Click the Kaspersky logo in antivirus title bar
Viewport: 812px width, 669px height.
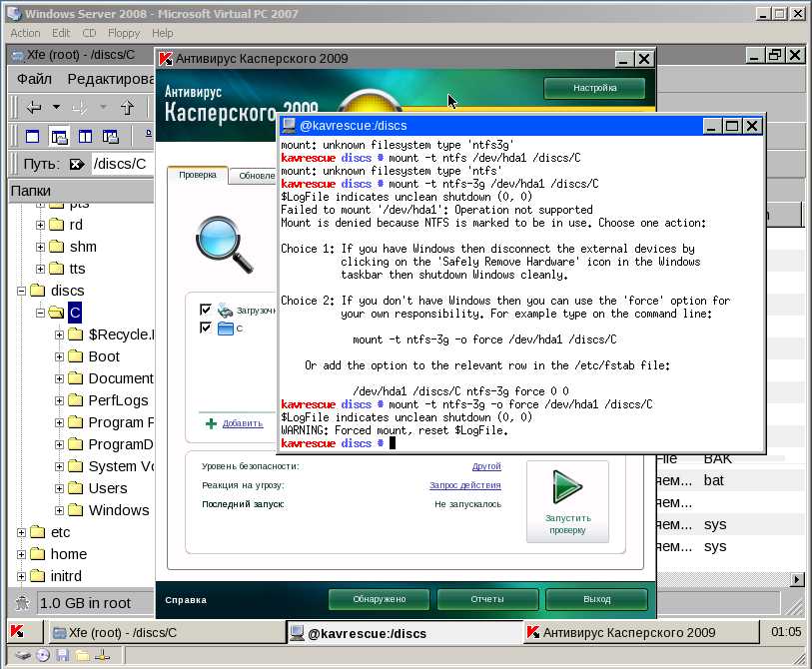tap(166, 59)
